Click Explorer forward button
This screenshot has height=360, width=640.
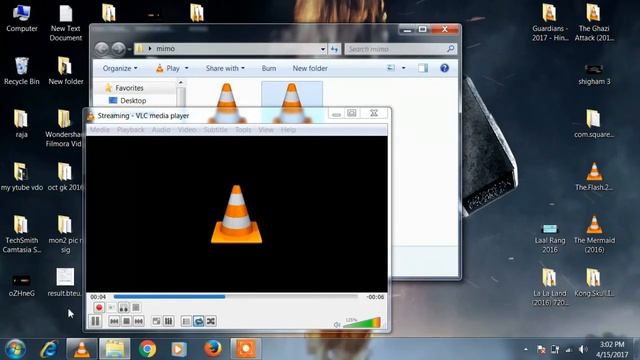(x=118, y=49)
